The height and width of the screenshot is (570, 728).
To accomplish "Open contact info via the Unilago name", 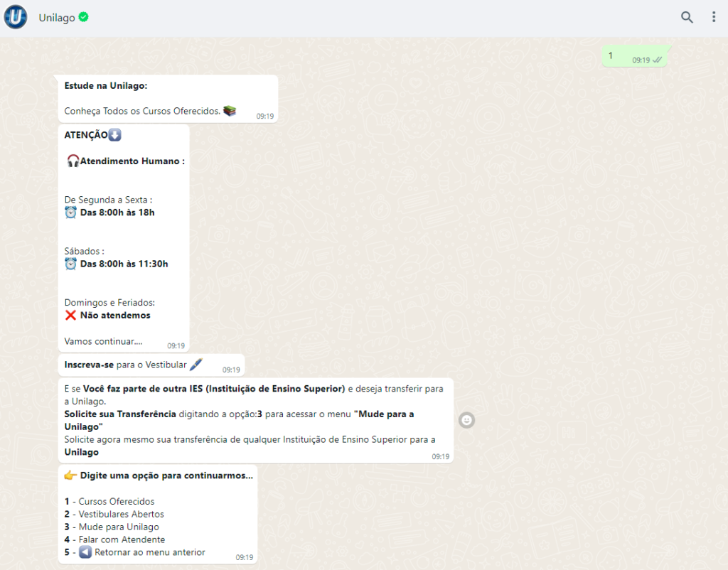I will click(57, 18).
